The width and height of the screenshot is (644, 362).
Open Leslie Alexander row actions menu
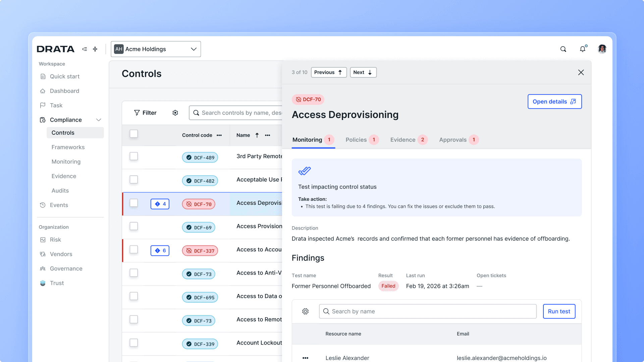(x=305, y=358)
